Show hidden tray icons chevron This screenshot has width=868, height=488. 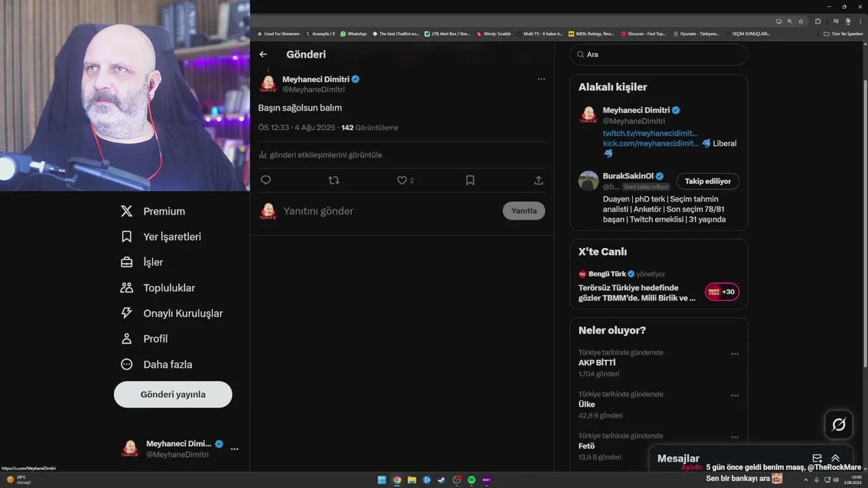pyautogui.click(x=806, y=480)
